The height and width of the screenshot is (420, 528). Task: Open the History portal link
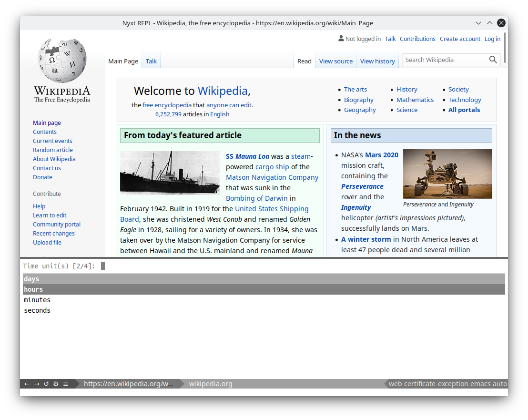click(407, 90)
